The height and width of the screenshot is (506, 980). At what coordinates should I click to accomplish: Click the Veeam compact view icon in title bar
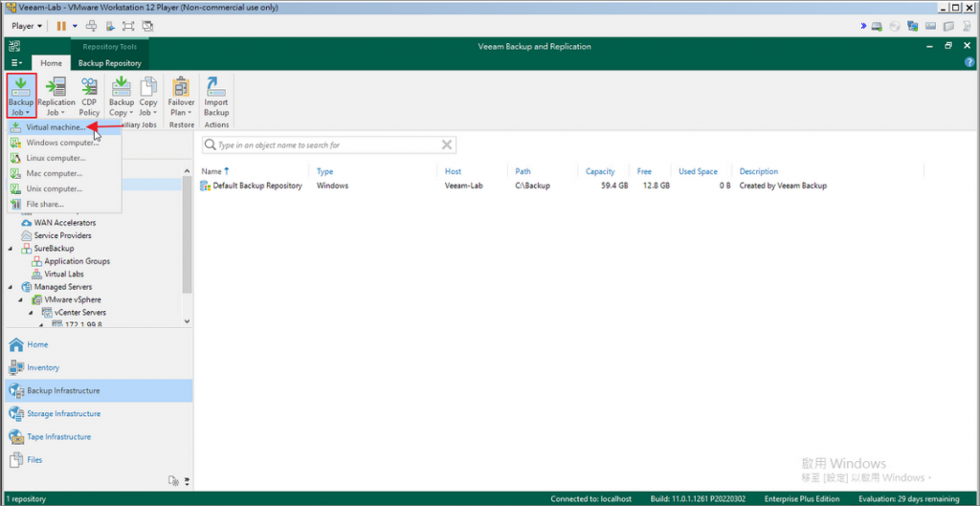tap(14, 46)
